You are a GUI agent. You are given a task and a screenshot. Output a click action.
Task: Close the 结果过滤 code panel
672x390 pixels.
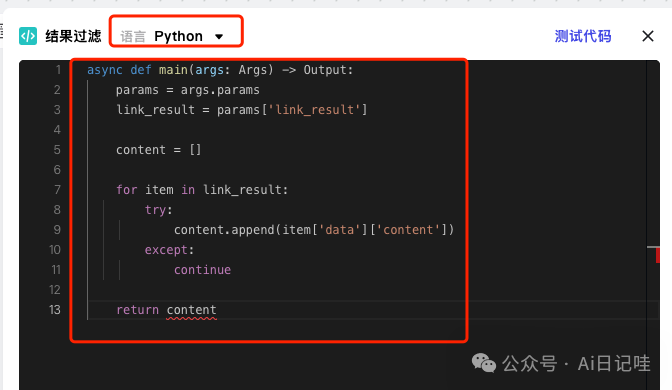[648, 36]
